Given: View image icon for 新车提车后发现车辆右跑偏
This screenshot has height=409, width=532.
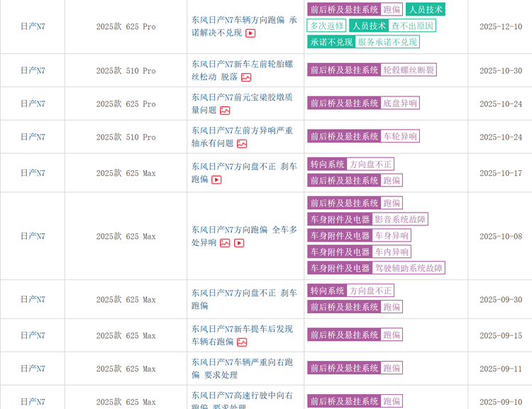Looking at the screenshot, I should coord(242,342).
